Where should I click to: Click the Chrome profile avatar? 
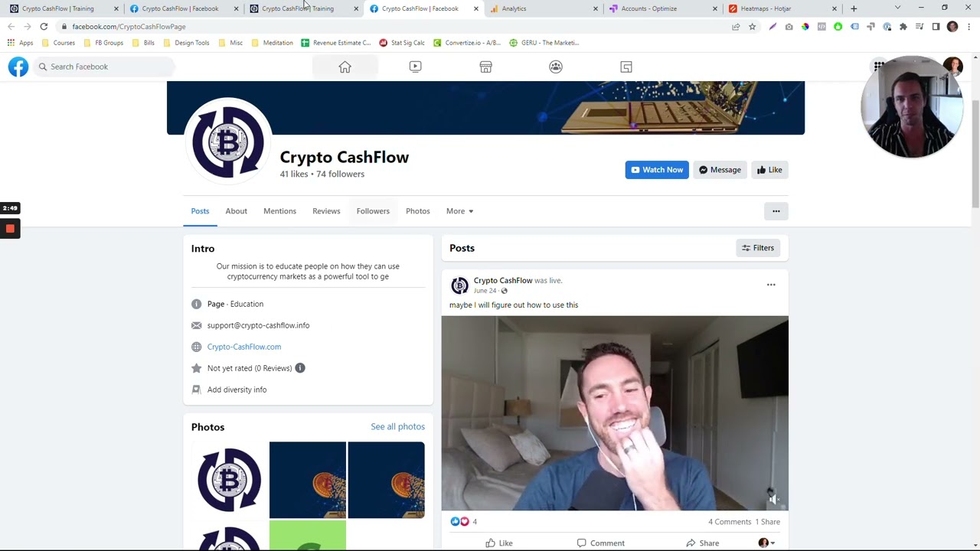(x=952, y=27)
